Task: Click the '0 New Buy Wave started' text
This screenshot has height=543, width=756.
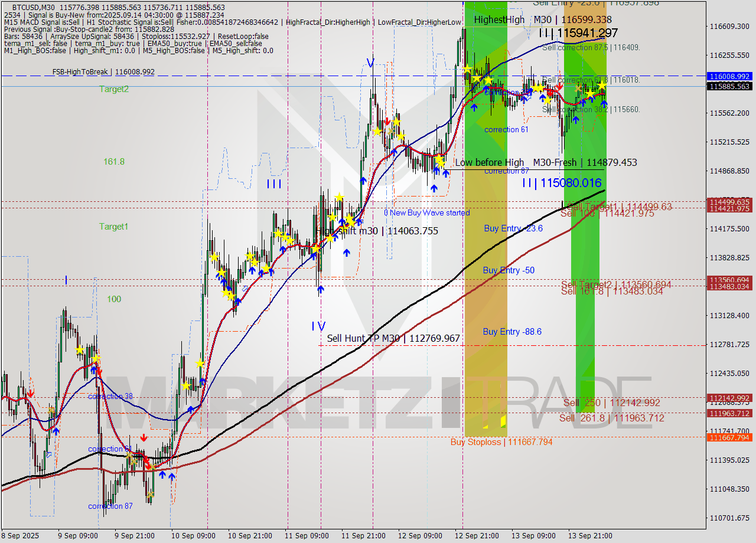Action: point(427,212)
